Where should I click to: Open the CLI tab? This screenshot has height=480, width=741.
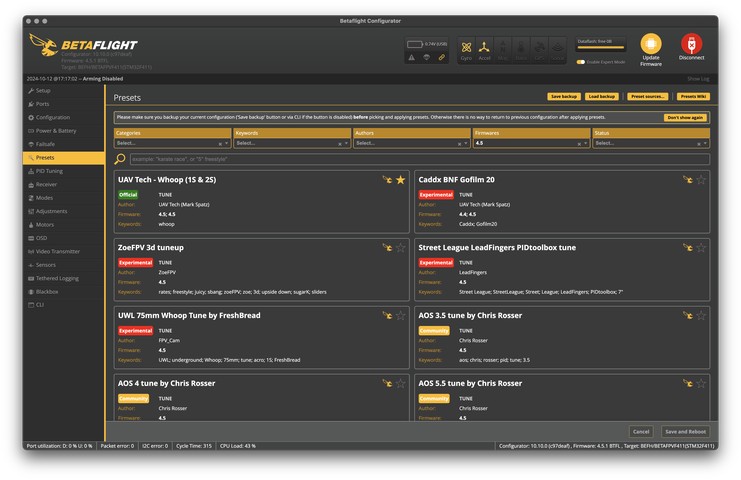[63, 305]
